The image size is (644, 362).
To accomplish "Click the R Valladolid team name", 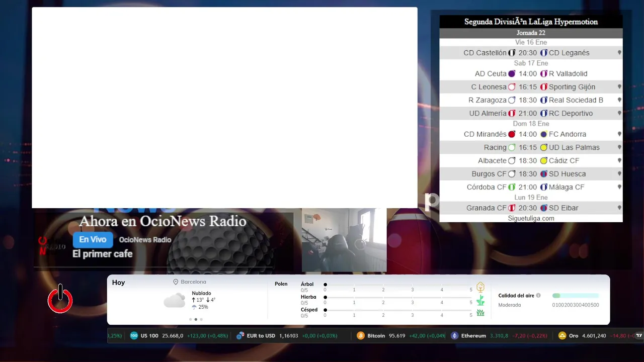I will click(x=568, y=73).
